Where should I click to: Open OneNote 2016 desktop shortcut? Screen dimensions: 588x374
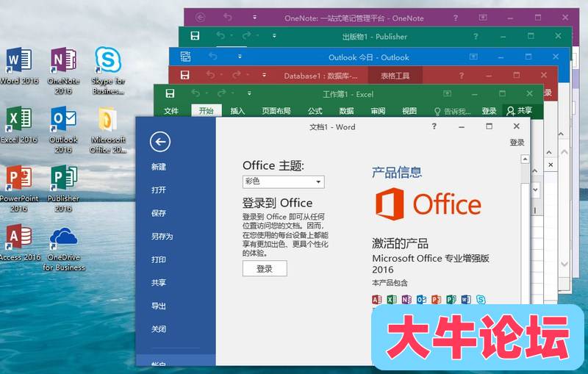click(x=63, y=71)
